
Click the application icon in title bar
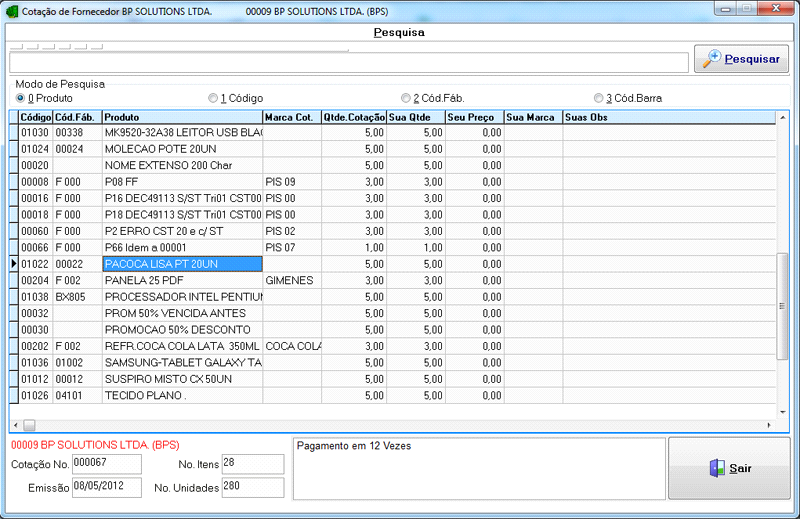click(x=9, y=9)
